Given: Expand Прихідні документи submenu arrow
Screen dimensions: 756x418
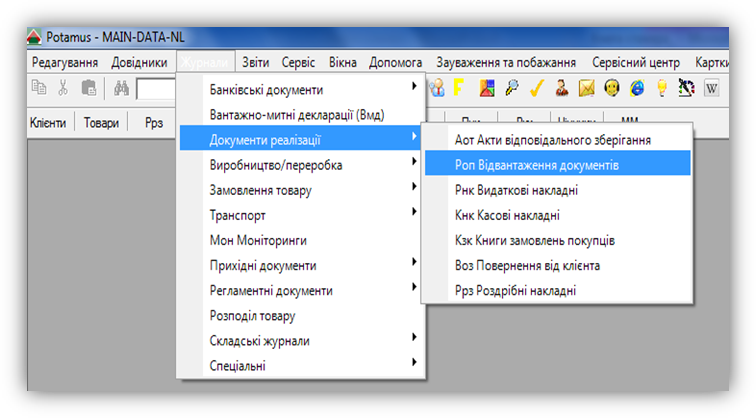Looking at the screenshot, I should tap(414, 261).
